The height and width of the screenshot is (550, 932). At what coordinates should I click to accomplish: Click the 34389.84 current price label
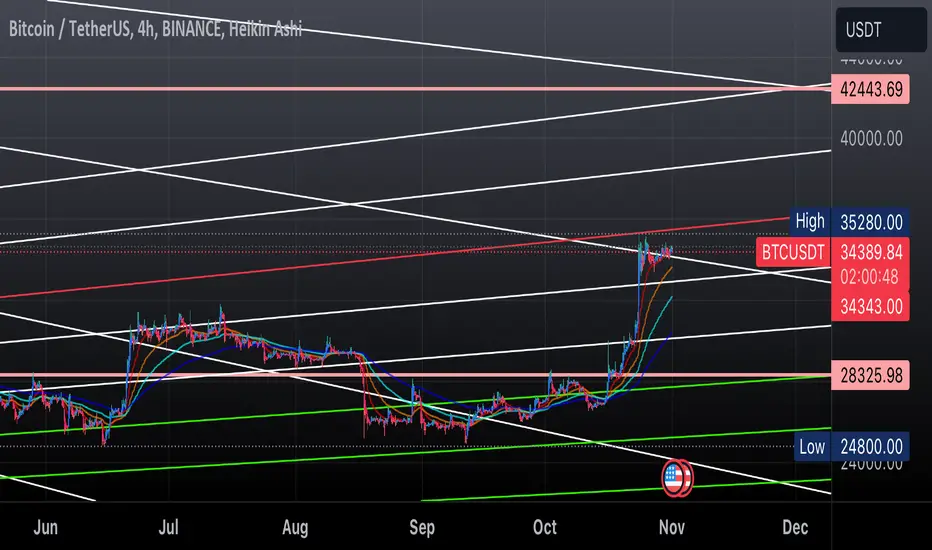[870, 252]
